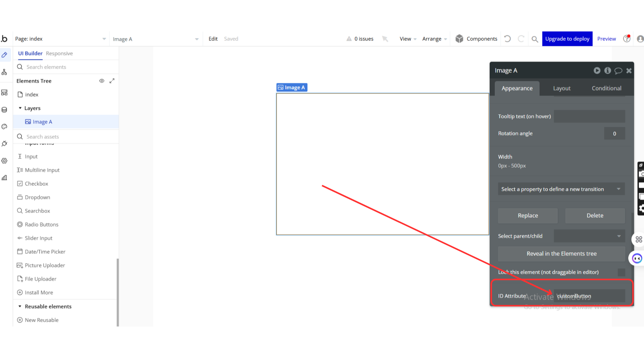This screenshot has width=644, height=363.
Task: Open the new transition property dropdown
Action: click(x=561, y=189)
